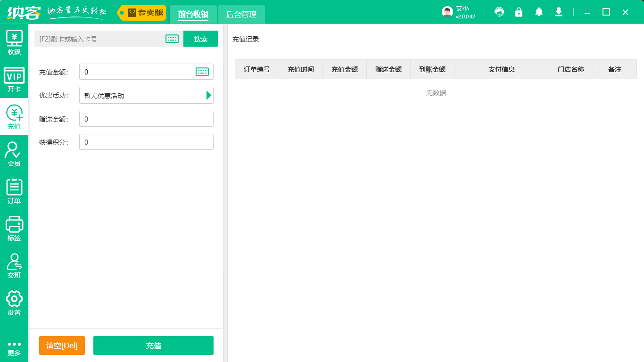Click the 搜索 search button
Image resolution: width=644 pixels, height=362 pixels.
point(201,39)
